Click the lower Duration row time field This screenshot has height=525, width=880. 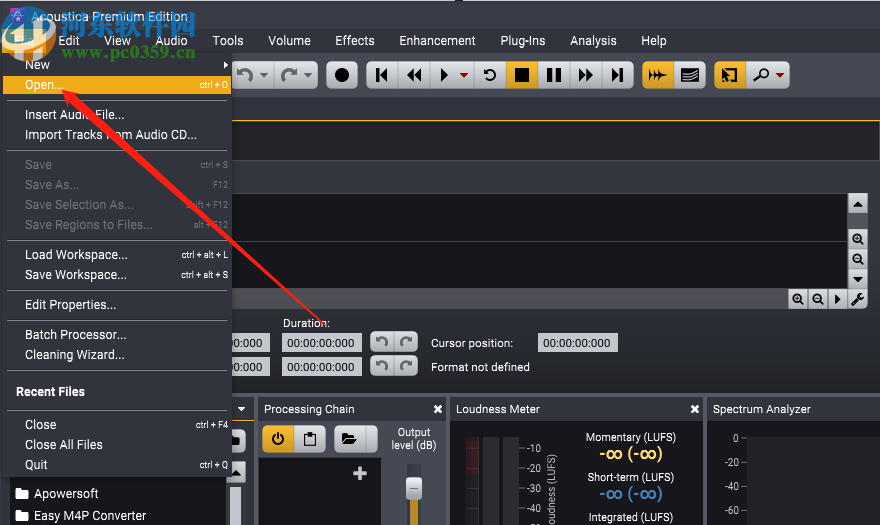point(321,367)
